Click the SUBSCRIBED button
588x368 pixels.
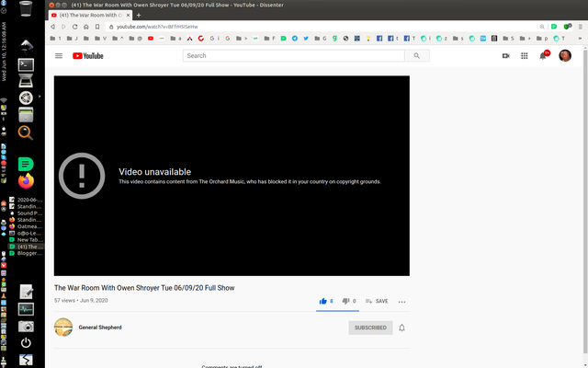click(x=370, y=328)
